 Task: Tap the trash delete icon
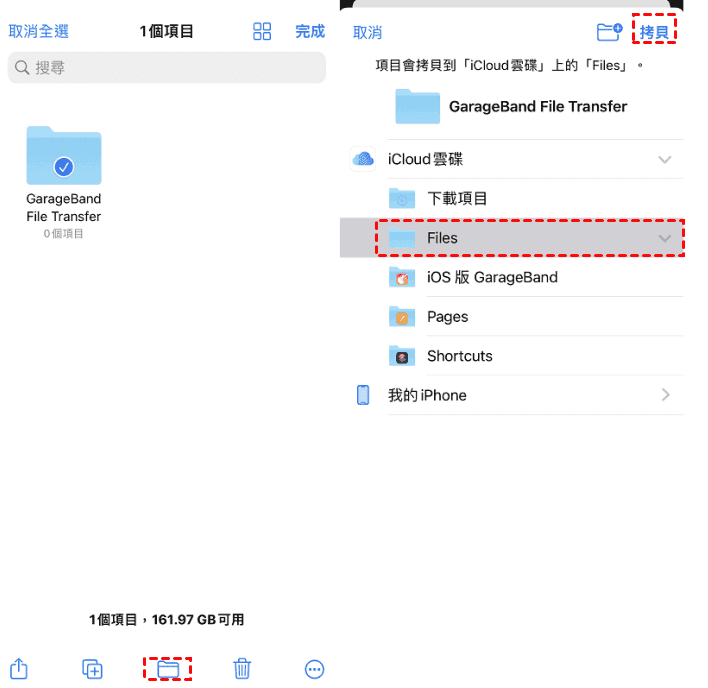(242, 669)
